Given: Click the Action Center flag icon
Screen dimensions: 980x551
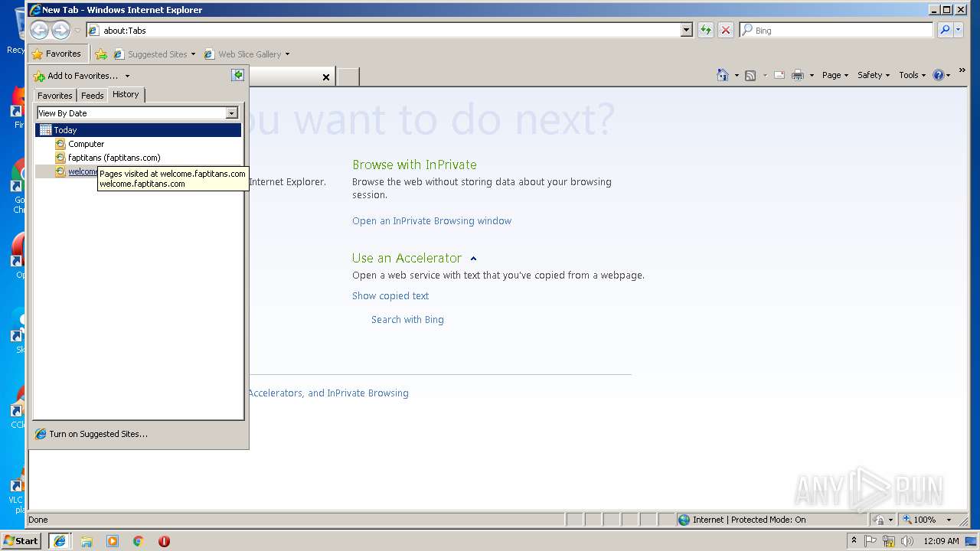Looking at the screenshot, I should click(x=871, y=541).
